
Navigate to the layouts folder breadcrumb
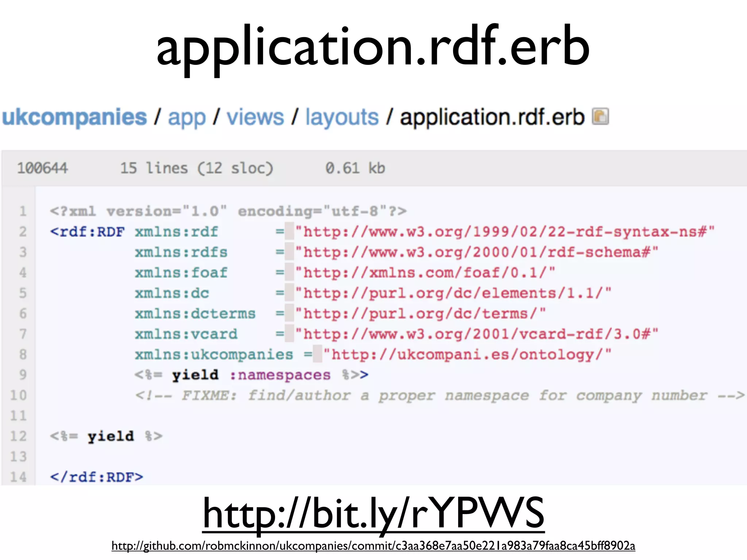coord(342,117)
